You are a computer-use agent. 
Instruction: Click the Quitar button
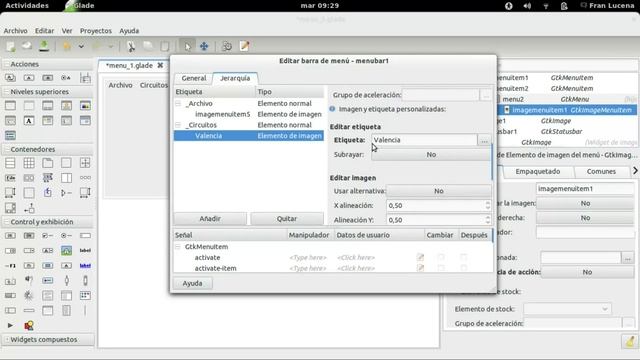(287, 219)
